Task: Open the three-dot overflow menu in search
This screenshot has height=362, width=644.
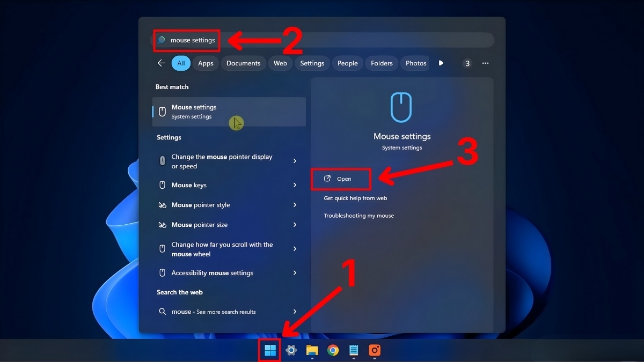Action: coord(485,63)
